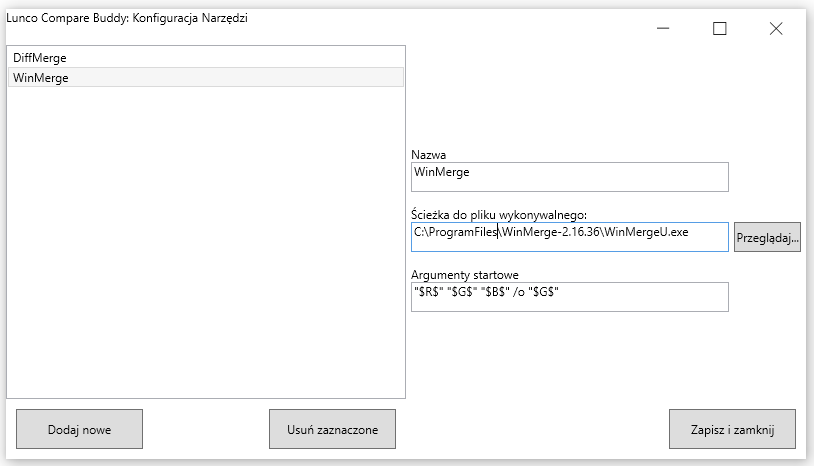Click the WinMerge-2.16.36 folder in path
The width and height of the screenshot is (814, 466).
pyautogui.click(x=551, y=232)
